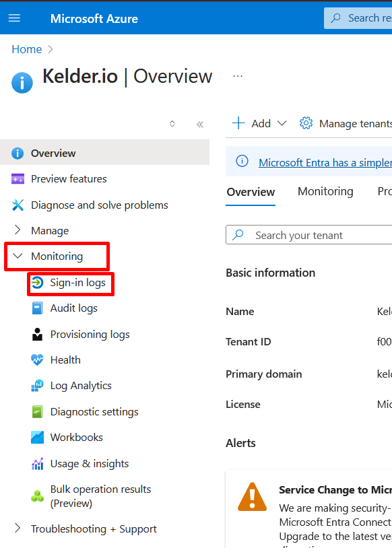Image resolution: width=392 pixels, height=548 pixels.
Task: Click the Name label under Basic information
Action: (x=240, y=312)
